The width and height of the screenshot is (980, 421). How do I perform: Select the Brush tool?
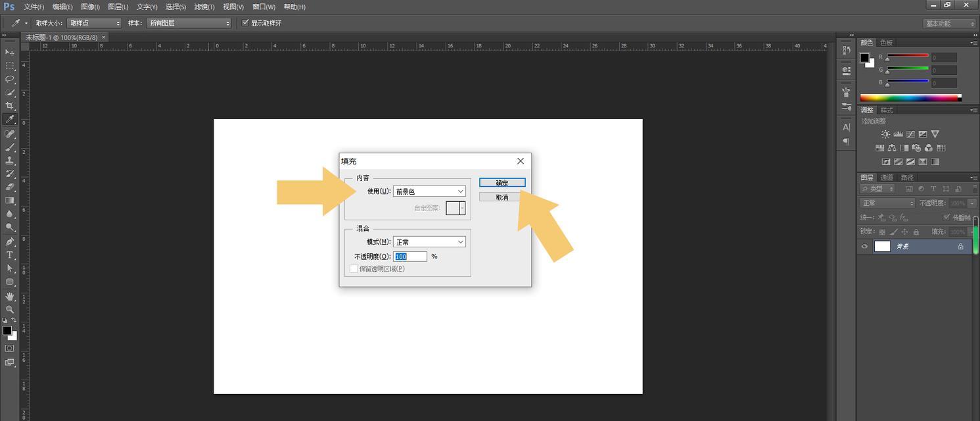click(x=10, y=147)
